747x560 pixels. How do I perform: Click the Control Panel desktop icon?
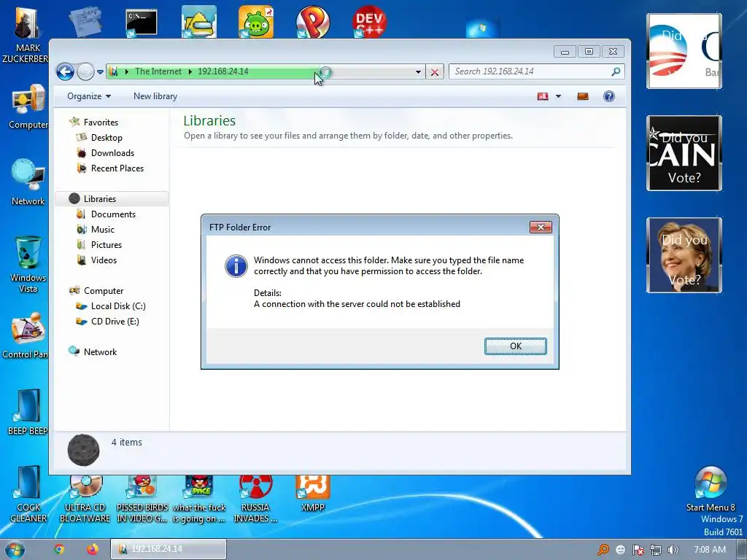[26, 335]
